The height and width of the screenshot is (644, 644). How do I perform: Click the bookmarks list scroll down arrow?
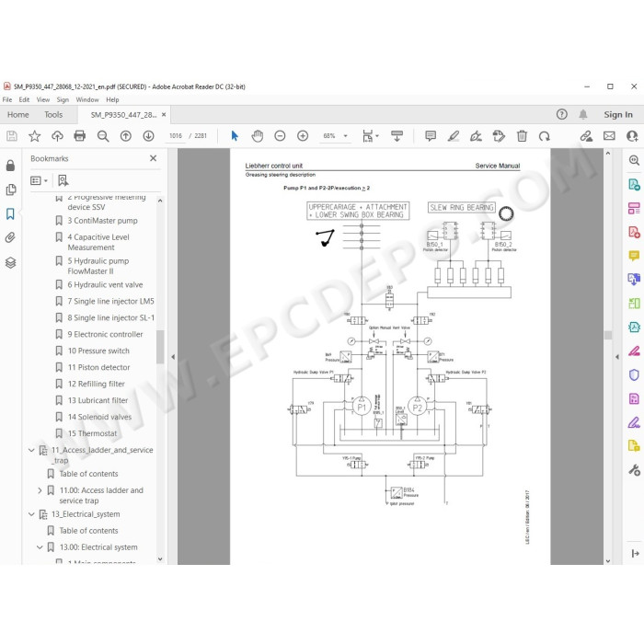point(160,559)
